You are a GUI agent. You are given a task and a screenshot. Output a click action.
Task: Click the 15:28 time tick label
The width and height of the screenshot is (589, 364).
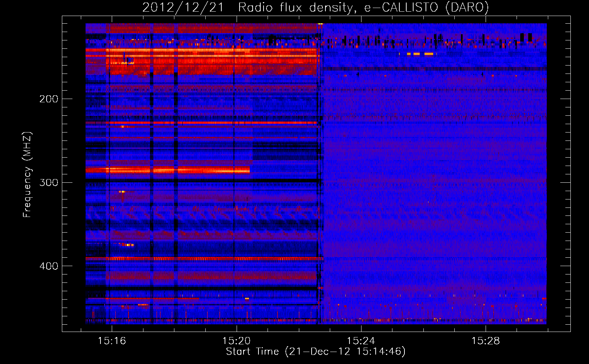pos(486,341)
